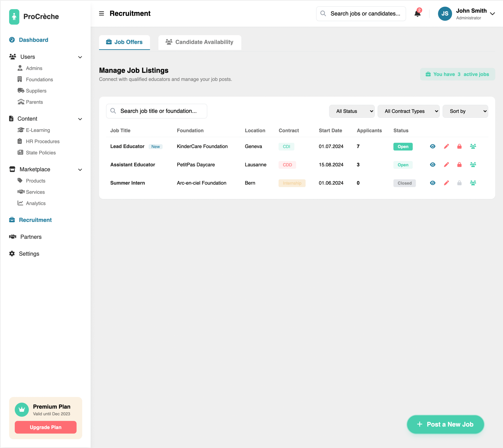Click the JS user avatar
Viewport: 503px width, 448px height.
tap(445, 14)
